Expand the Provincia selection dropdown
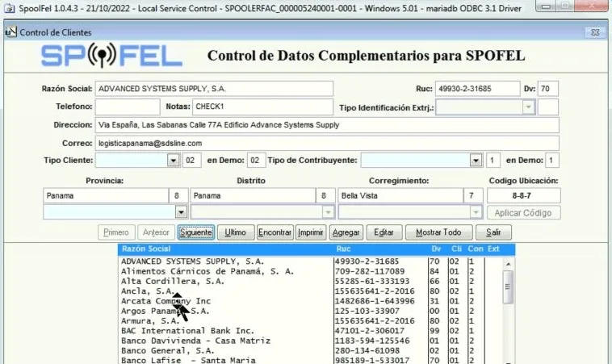Image resolution: width=612 pixels, height=364 pixels. click(x=181, y=212)
